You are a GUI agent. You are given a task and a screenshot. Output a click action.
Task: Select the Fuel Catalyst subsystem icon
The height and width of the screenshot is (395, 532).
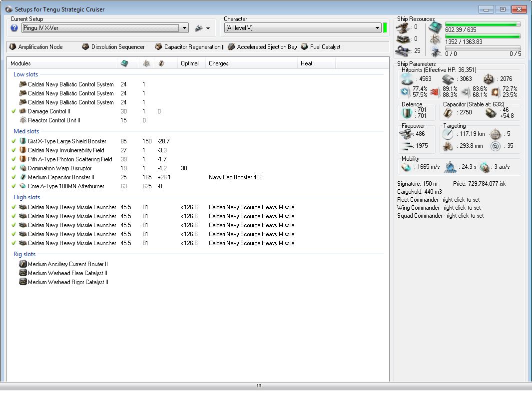pos(304,47)
